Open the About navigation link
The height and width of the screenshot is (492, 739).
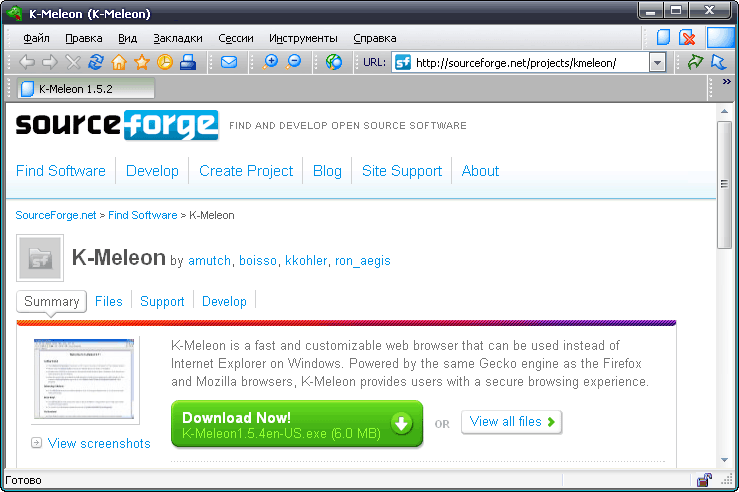pos(480,171)
